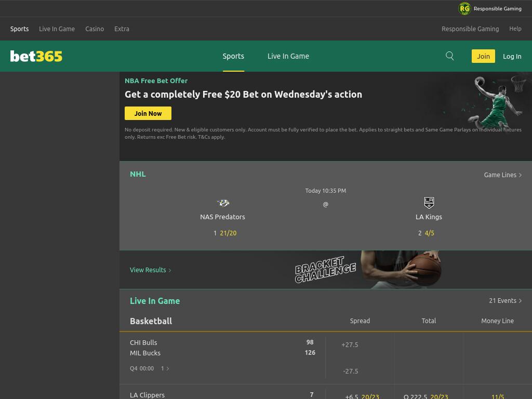Click the yellow Join button

coord(483,56)
